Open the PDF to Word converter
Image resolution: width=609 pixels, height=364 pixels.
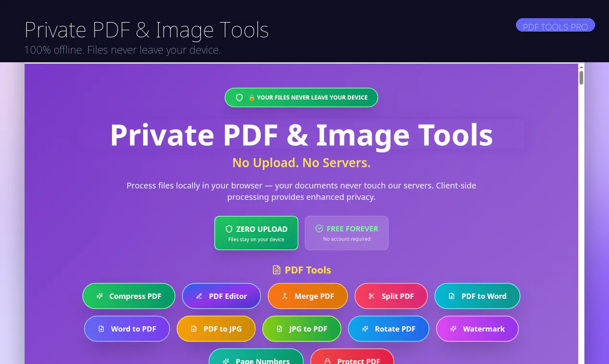click(478, 296)
